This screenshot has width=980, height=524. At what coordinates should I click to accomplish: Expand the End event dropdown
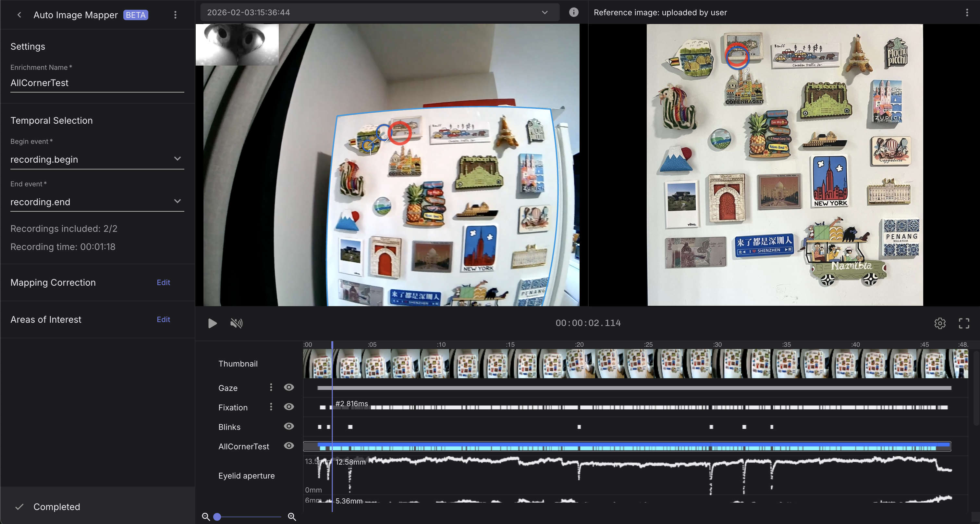click(177, 201)
